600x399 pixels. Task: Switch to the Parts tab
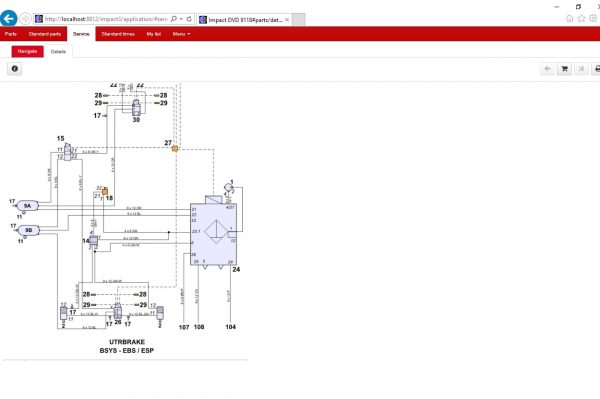pos(11,34)
